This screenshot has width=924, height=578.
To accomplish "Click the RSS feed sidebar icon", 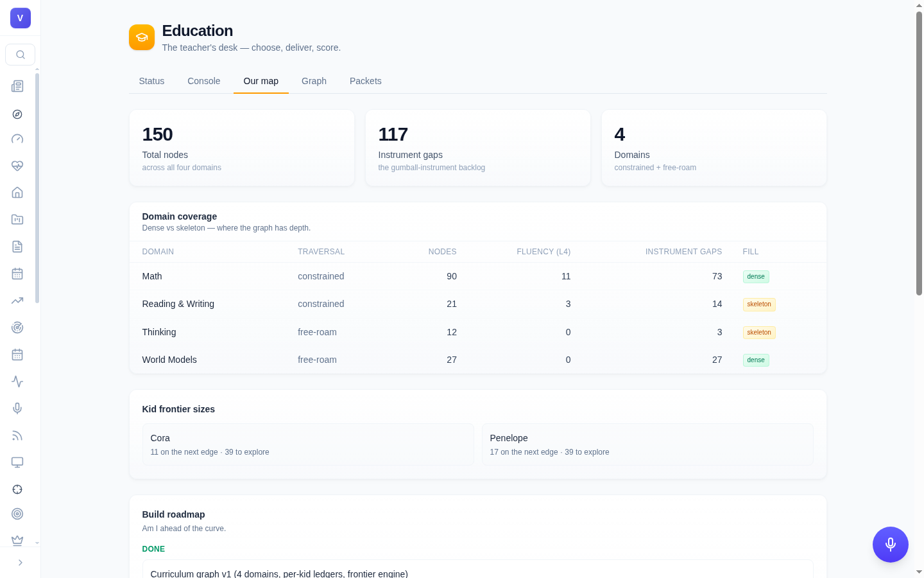I will click(x=17, y=435).
